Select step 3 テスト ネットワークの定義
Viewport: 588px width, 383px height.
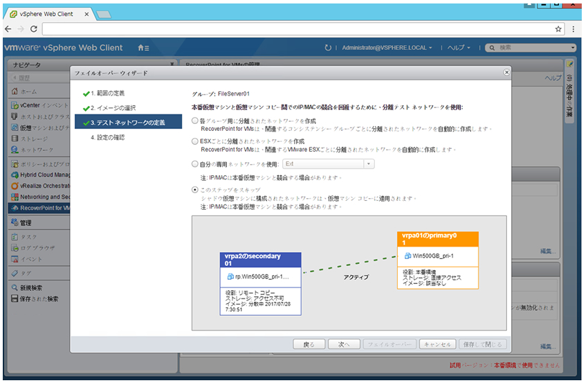coord(128,123)
